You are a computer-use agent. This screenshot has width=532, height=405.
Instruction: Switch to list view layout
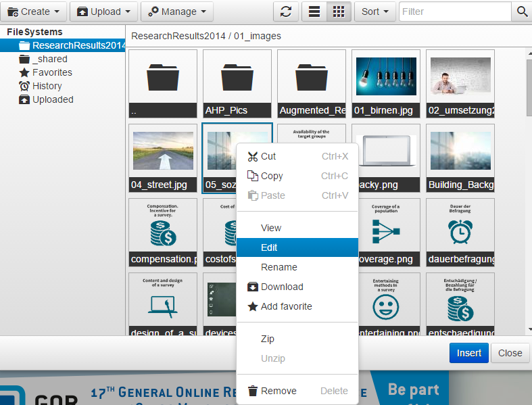(x=314, y=11)
